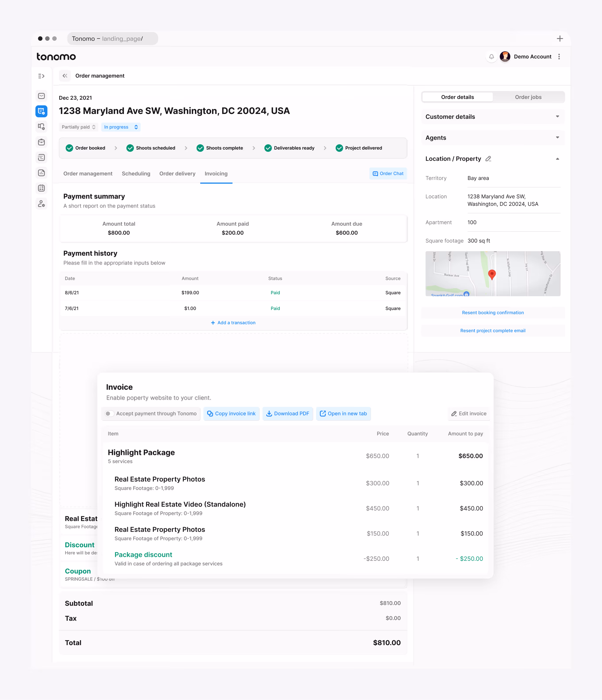The image size is (602, 700).
Task: Open the three-dot account menu
Action: [559, 57]
